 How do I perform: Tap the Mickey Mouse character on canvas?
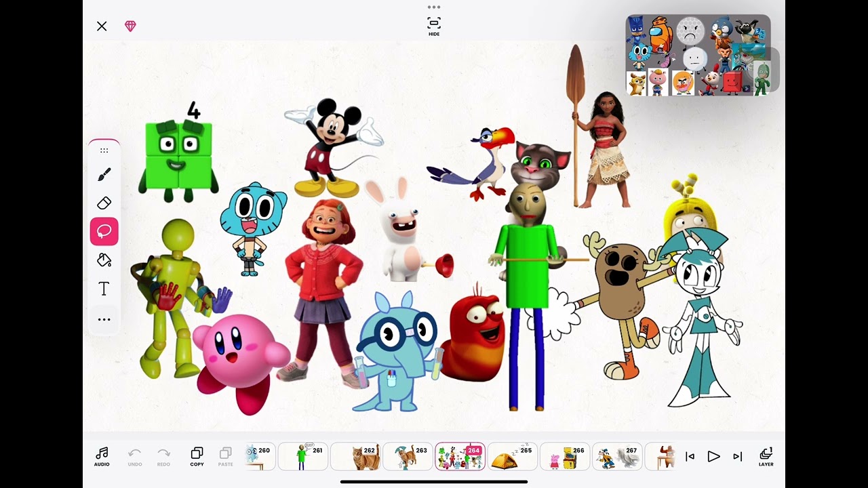tap(332, 148)
